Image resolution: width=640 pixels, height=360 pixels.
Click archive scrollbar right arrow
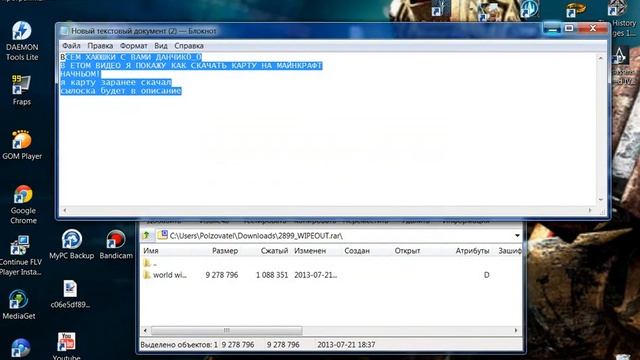(x=516, y=330)
